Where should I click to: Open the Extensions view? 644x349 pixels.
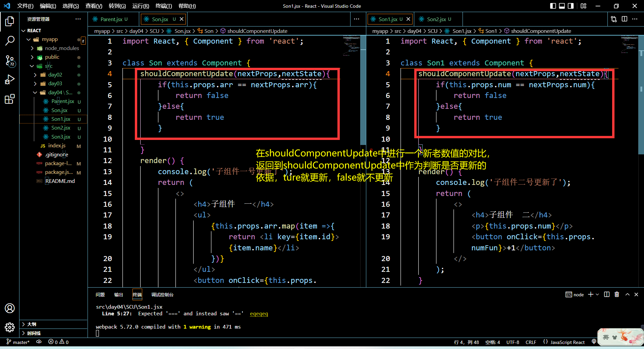(10, 99)
